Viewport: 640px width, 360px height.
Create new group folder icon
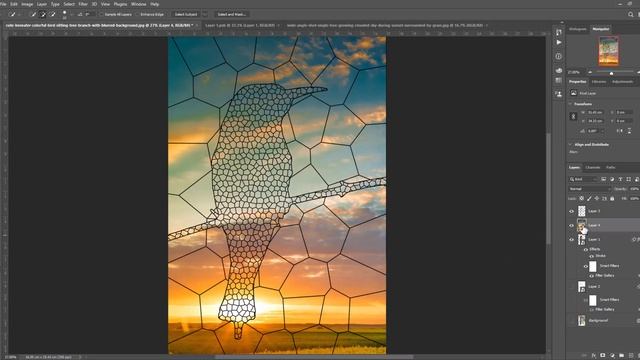621,356
